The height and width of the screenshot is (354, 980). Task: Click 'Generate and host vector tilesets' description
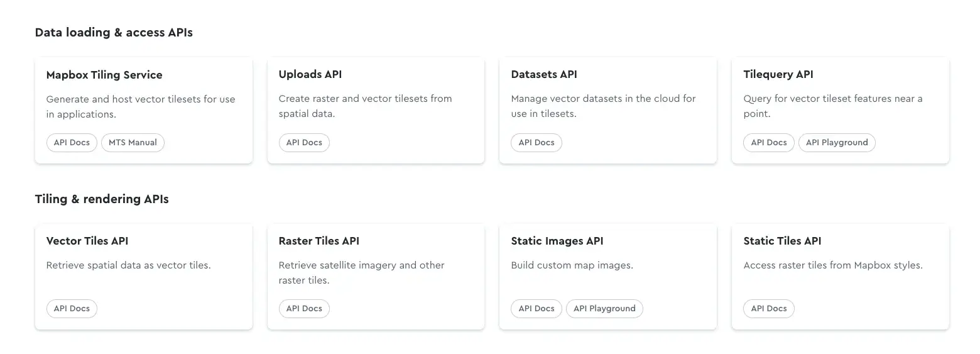click(141, 107)
